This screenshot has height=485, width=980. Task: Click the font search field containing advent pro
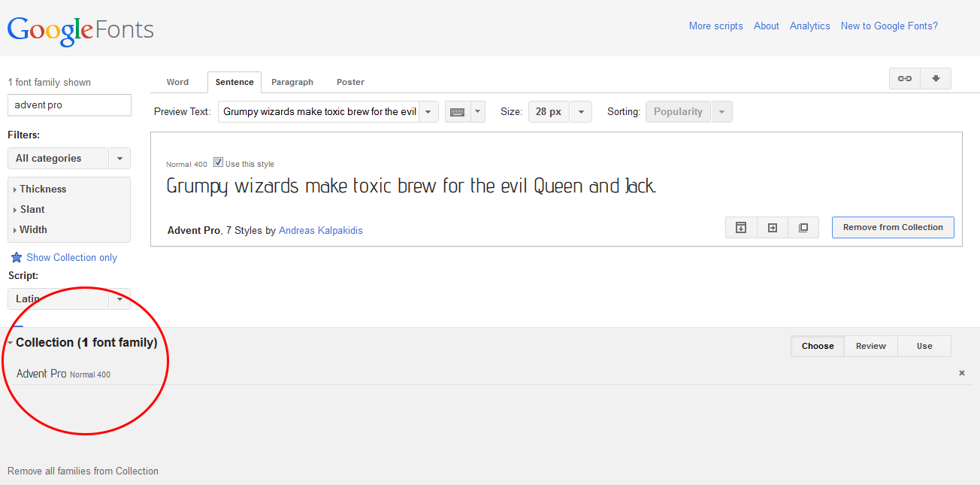tap(69, 105)
